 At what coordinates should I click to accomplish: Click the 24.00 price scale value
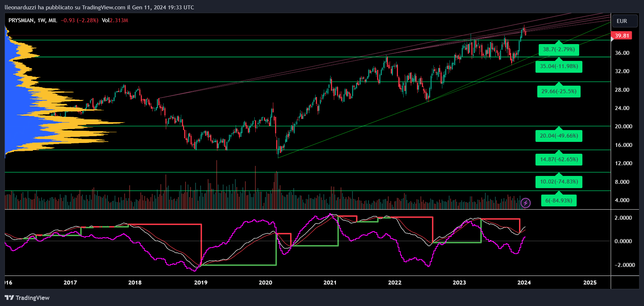coord(622,108)
